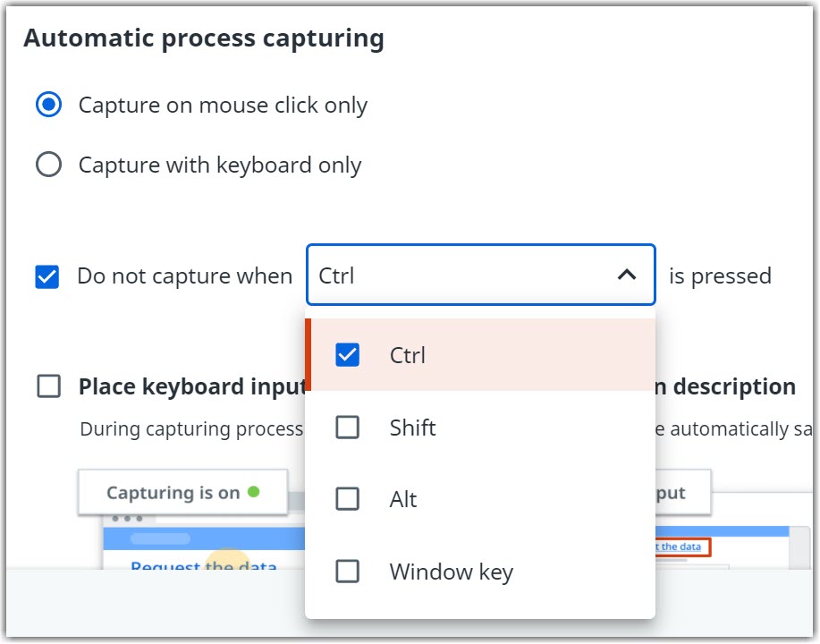Choose the Shift entry in dropdown list
Image resolution: width=820 pixels, height=644 pixels.
click(480, 427)
